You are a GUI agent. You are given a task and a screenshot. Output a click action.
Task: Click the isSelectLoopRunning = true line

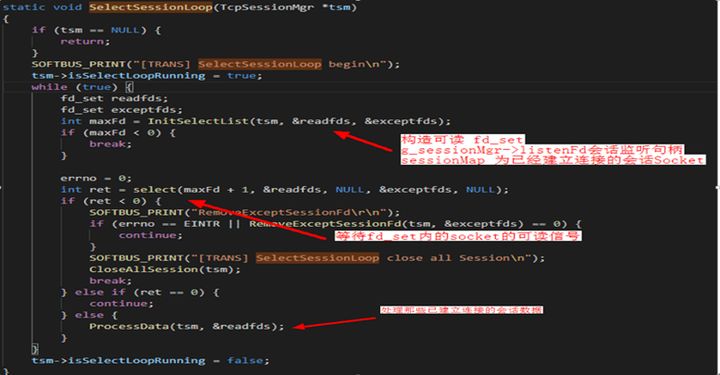coord(147,76)
